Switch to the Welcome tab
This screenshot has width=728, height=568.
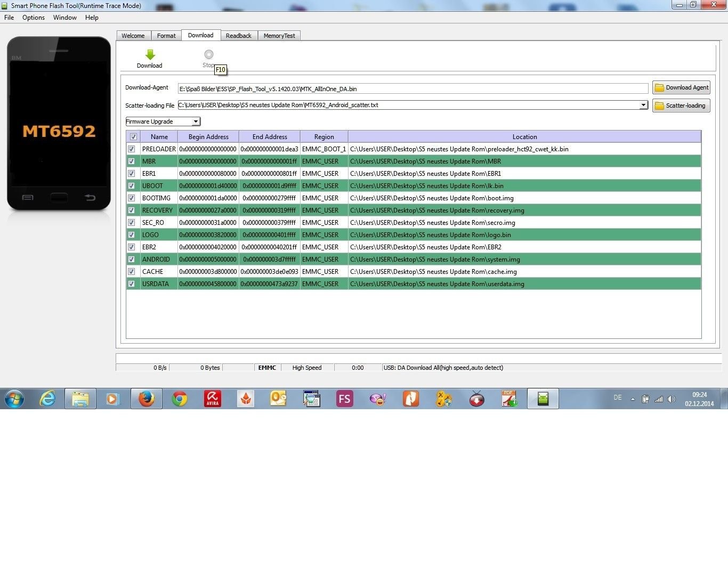pyautogui.click(x=133, y=36)
